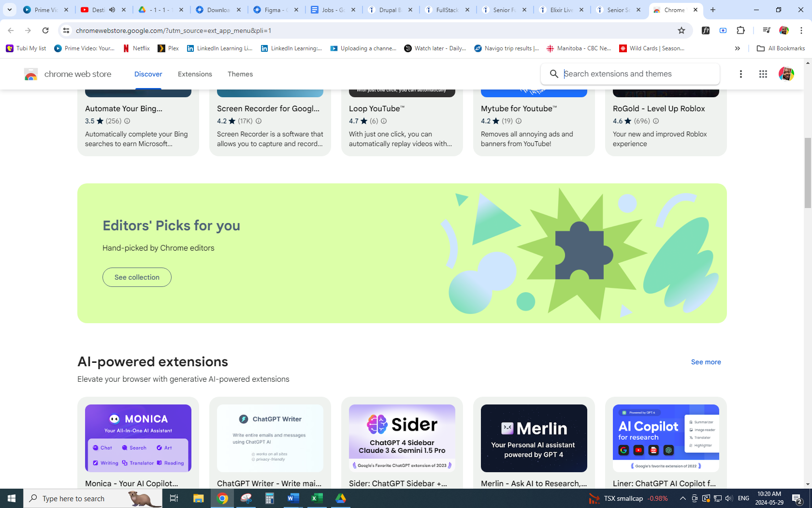Reload the page with the refresh icon
This screenshot has width=812, height=508.
click(x=45, y=30)
